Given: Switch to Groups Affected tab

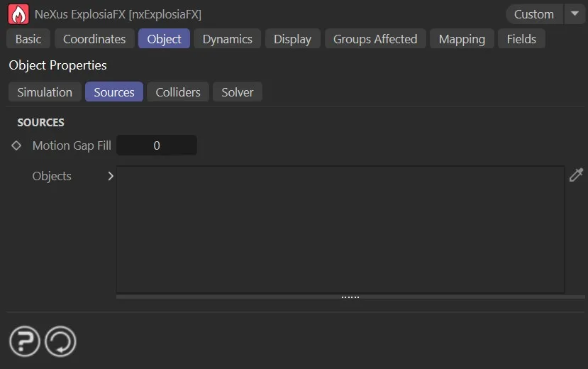Looking at the screenshot, I should 375,39.
